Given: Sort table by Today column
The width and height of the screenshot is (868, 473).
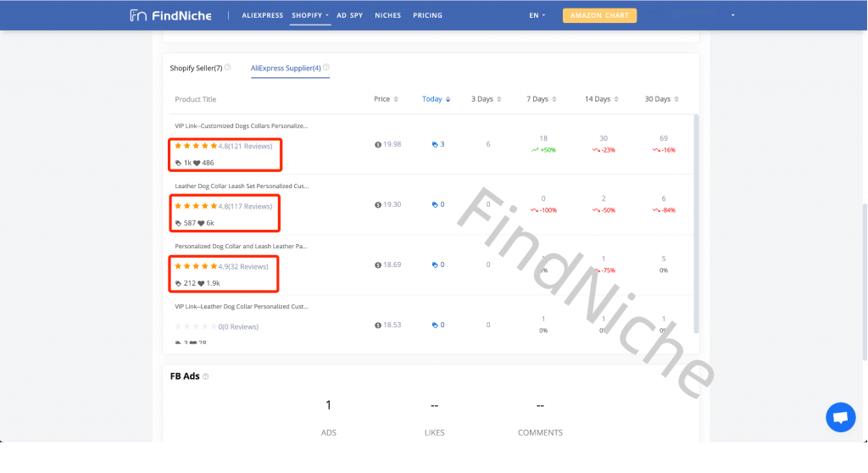Looking at the screenshot, I should tap(437, 99).
